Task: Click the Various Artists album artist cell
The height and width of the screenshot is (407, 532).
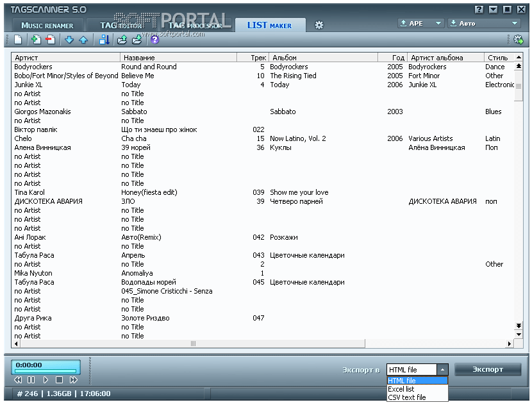Action: pyautogui.click(x=430, y=138)
